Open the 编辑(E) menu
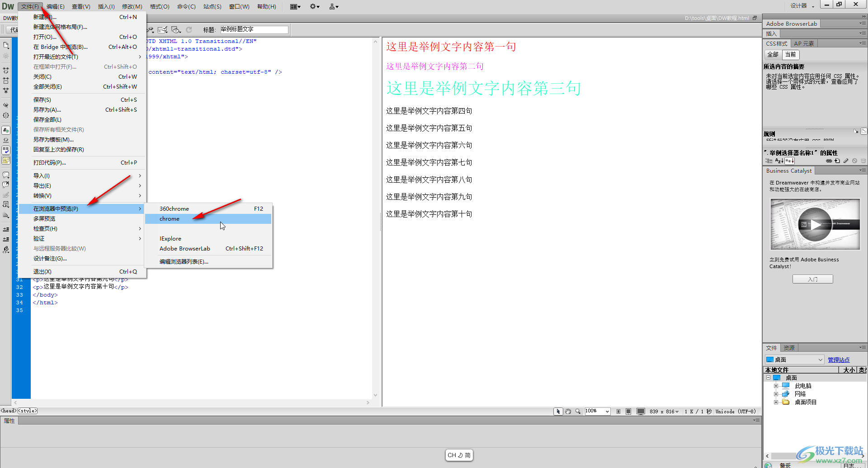868x468 pixels. click(x=55, y=6)
